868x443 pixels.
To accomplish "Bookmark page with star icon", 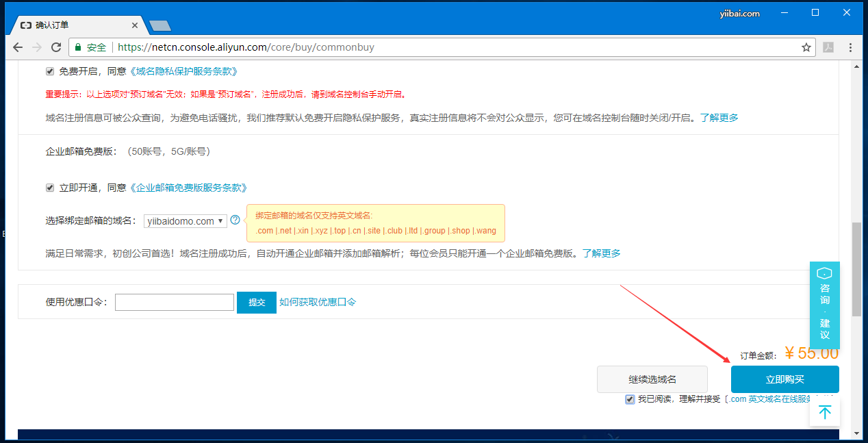I will (806, 47).
